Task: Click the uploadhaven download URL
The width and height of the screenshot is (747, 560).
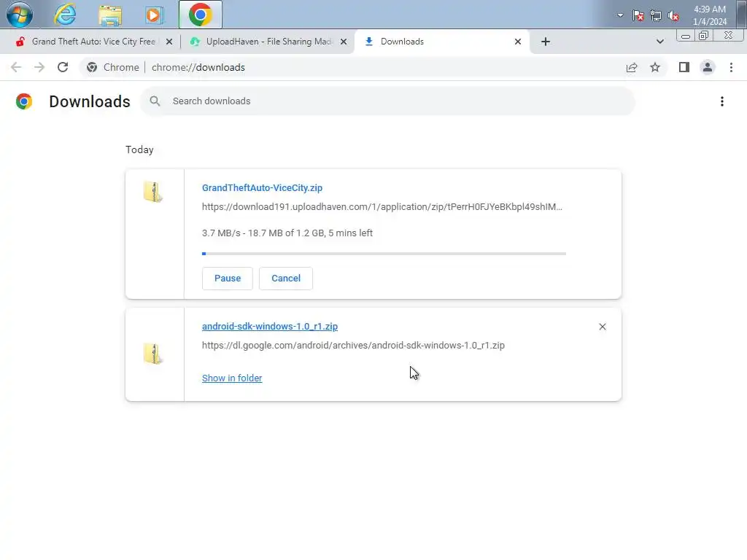Action: [382, 206]
